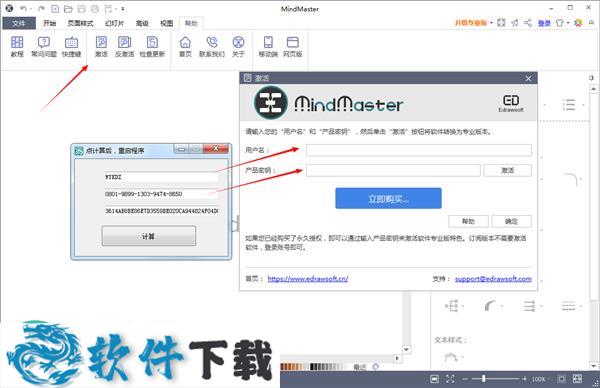Click the 帮助 button in activation dialog
The height and width of the screenshot is (388, 600).
(x=468, y=221)
